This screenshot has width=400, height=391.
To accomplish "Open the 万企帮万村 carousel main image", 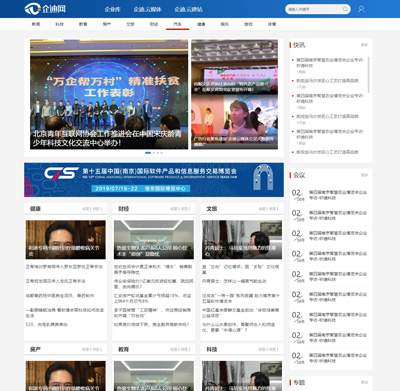I will (109, 94).
